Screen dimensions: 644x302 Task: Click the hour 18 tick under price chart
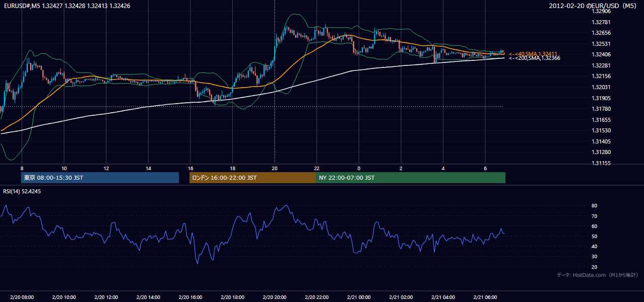232,168
